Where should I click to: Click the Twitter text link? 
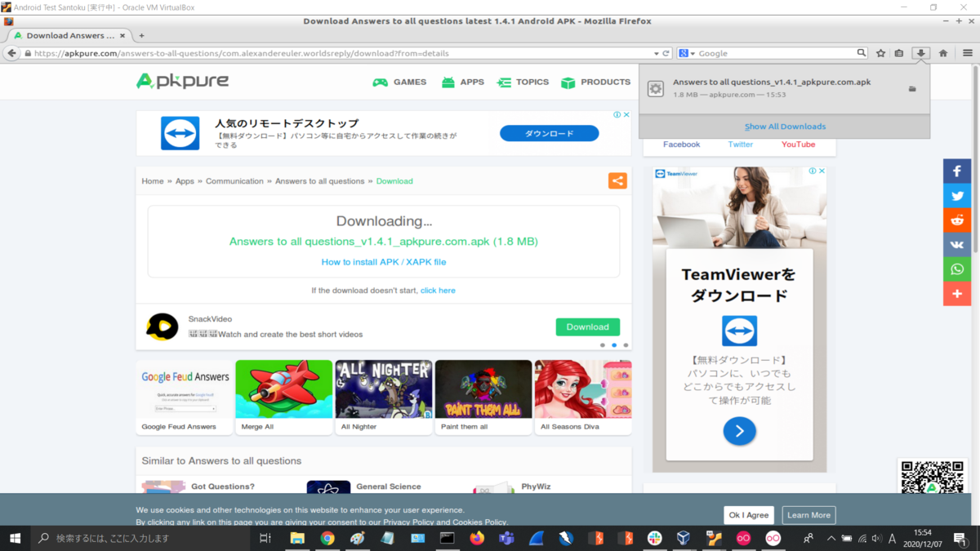coord(741,144)
